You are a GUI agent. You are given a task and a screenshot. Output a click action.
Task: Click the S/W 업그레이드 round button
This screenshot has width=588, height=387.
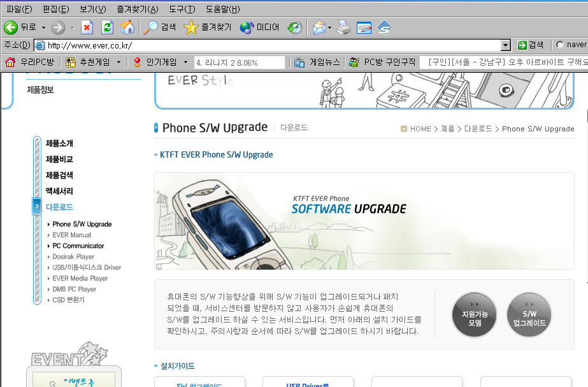click(x=529, y=315)
